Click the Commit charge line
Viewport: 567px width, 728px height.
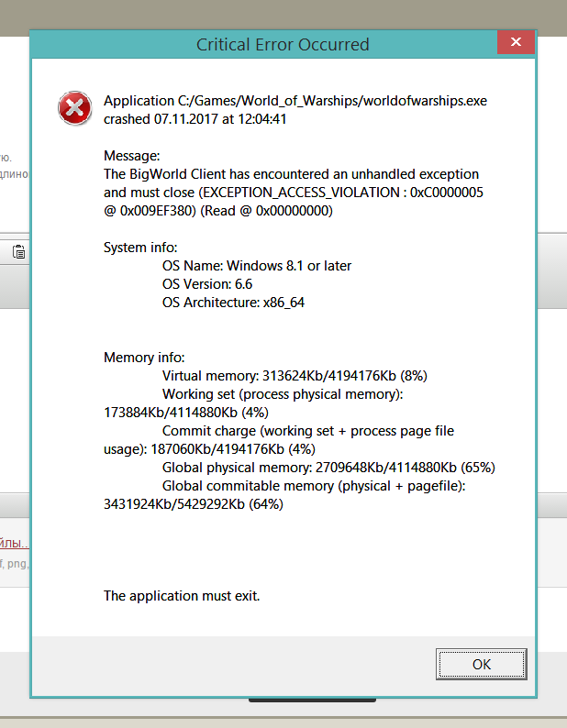[x=308, y=431]
